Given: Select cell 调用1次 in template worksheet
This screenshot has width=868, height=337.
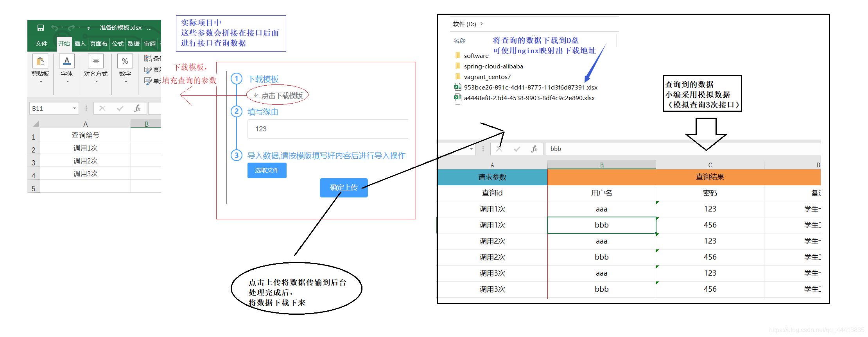Looking at the screenshot, I should 85,148.
